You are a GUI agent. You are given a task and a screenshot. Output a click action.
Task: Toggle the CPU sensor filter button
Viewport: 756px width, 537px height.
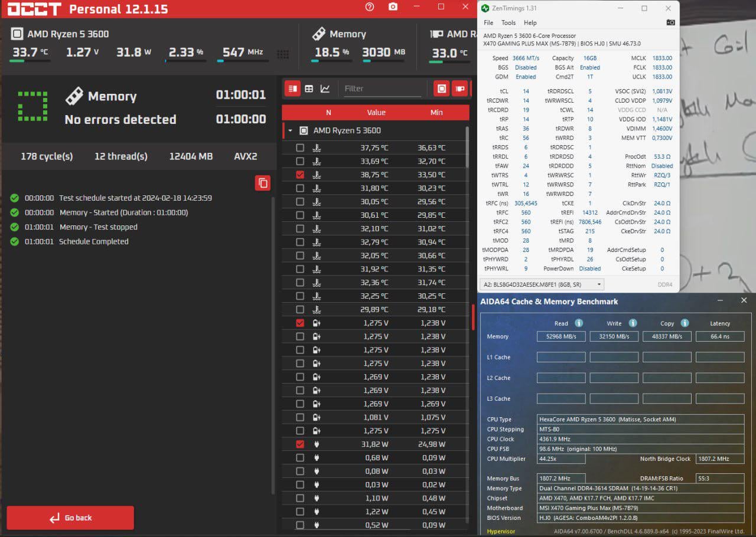point(441,89)
